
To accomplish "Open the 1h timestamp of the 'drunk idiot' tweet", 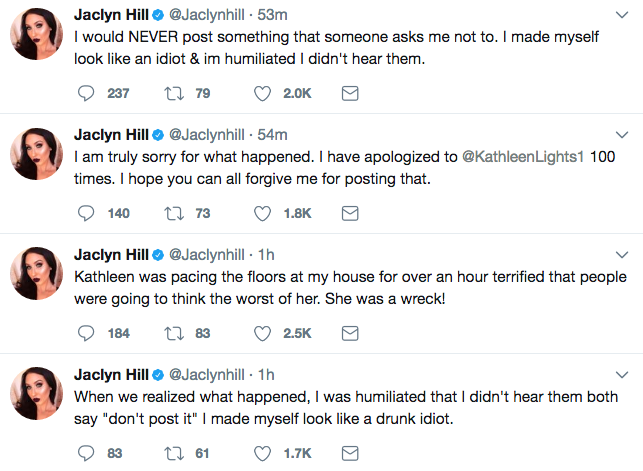I will [x=266, y=375].
